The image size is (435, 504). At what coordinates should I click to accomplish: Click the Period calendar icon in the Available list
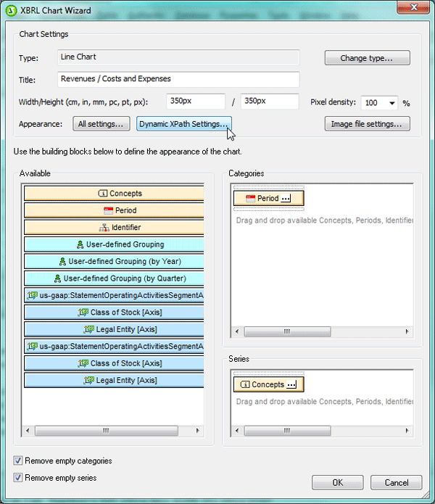[x=108, y=210]
